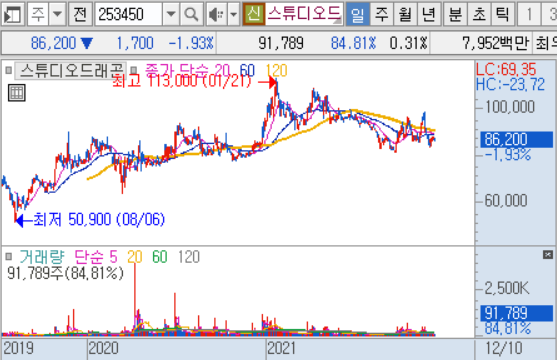This screenshot has width=557, height=360.
Task: Click 2019 on the time axis
Action: [18, 348]
